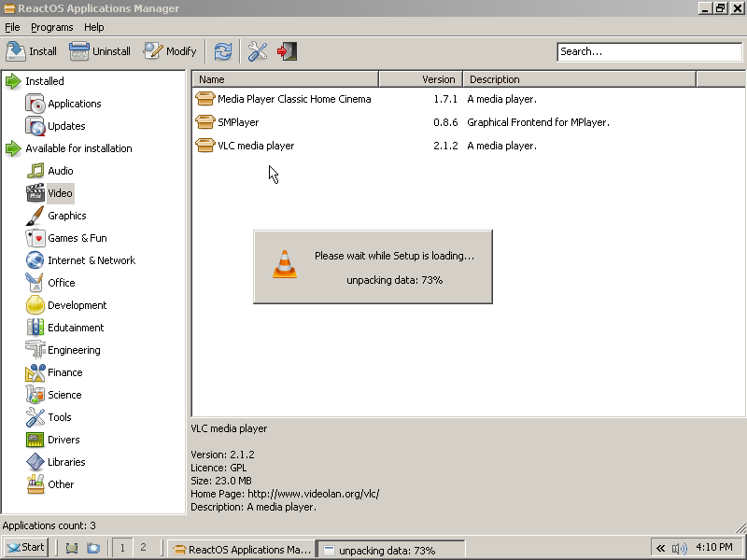
Task: Select Games & Fun category
Action: [77, 238]
